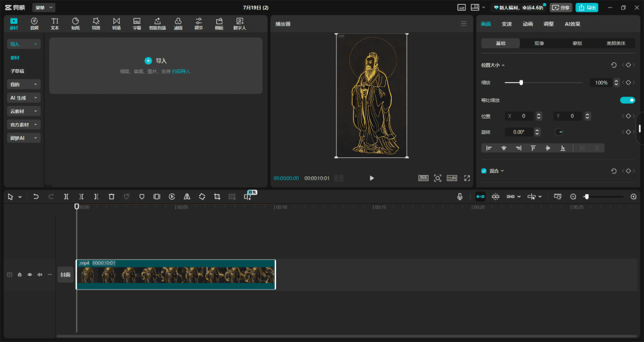
Task: Click the freeze frame icon
Action: click(157, 197)
